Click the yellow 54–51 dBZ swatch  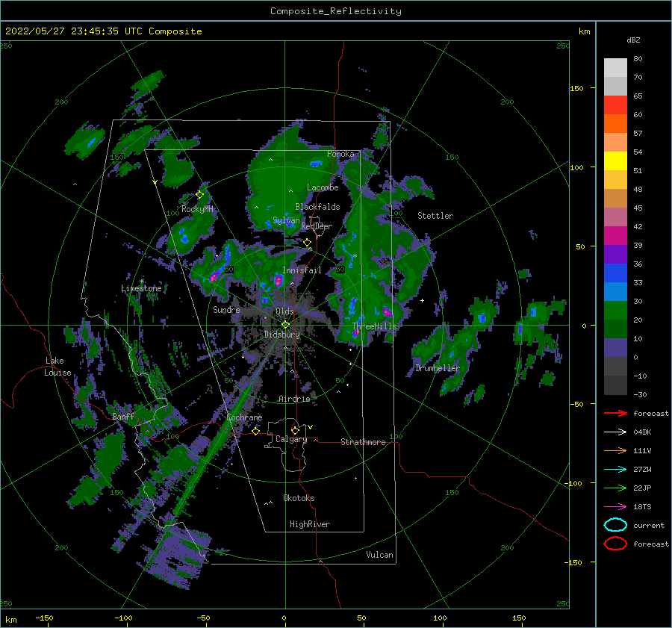(x=615, y=161)
